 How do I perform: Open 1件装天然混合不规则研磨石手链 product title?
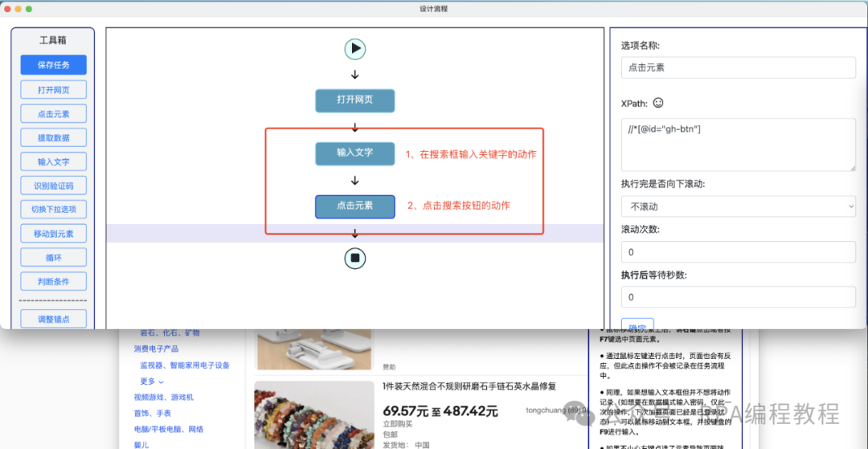coord(469,386)
